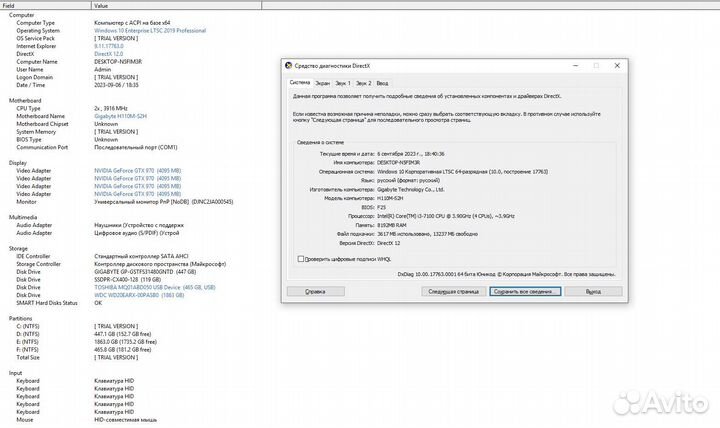
Task: Select the User Name row
Action: tap(63, 70)
